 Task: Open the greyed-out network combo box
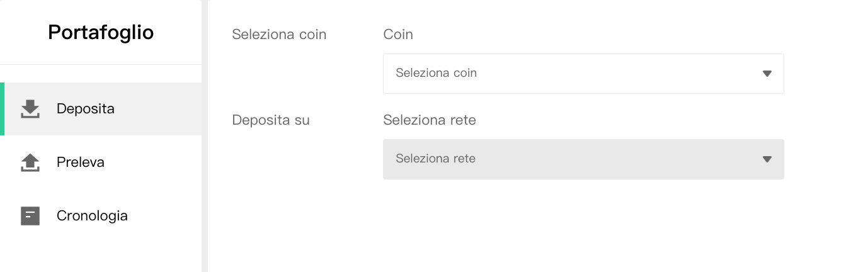(583, 159)
